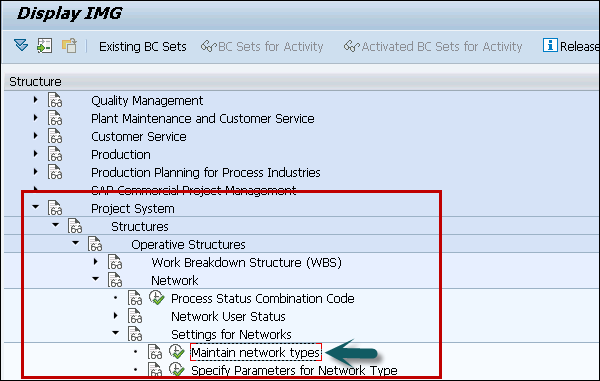The width and height of the screenshot is (600, 381).
Task: Select Production tree entry
Action: click(x=121, y=155)
